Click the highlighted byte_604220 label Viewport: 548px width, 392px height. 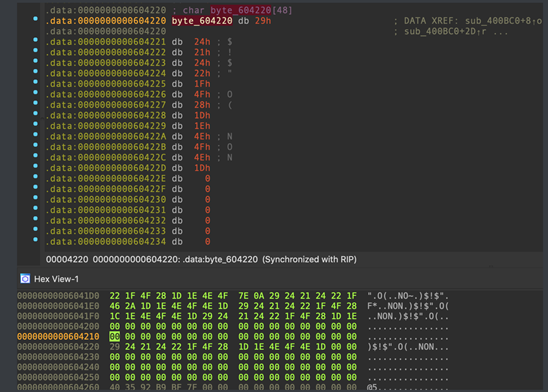click(x=202, y=21)
